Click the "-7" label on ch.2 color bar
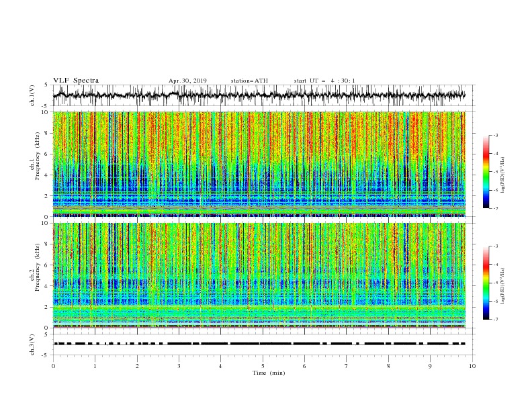The image size is (532, 411). click(x=495, y=319)
